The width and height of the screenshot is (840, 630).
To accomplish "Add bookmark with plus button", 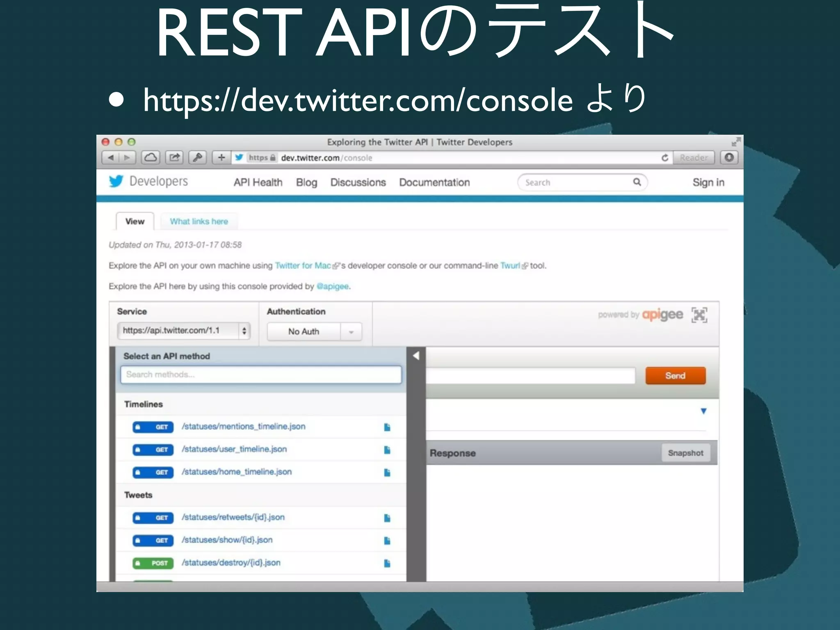I will coord(221,157).
